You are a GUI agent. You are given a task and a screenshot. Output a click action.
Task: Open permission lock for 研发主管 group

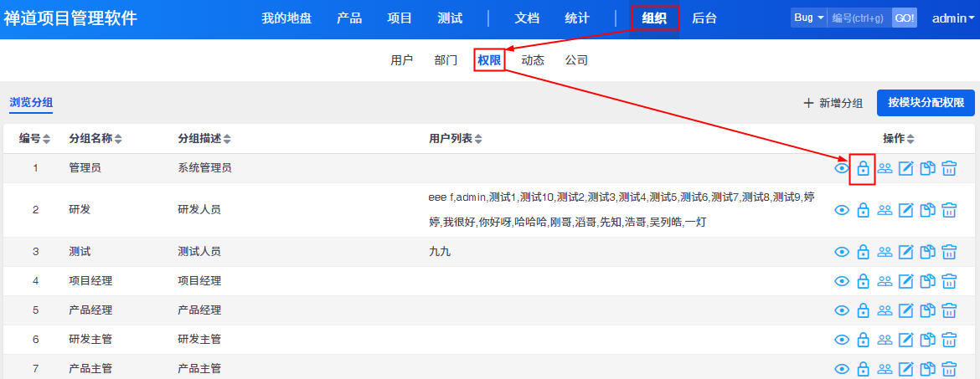tap(863, 340)
